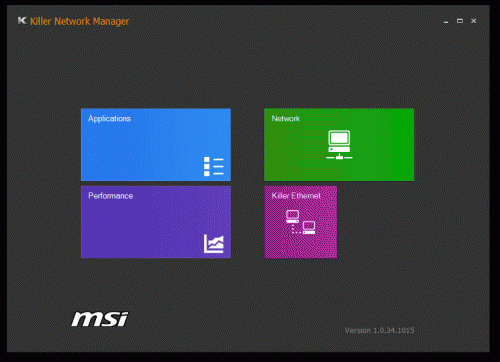Open the green Network tile
Image resolution: width=500 pixels, height=362 pixels.
coord(339,145)
